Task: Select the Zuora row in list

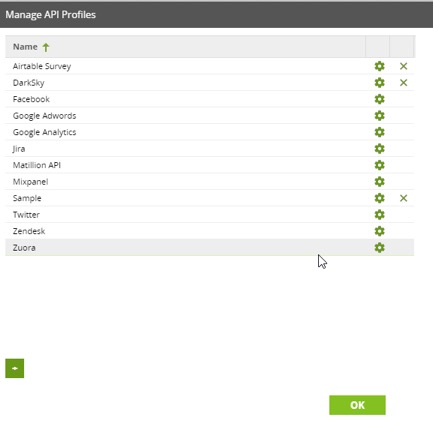Action: pos(210,248)
